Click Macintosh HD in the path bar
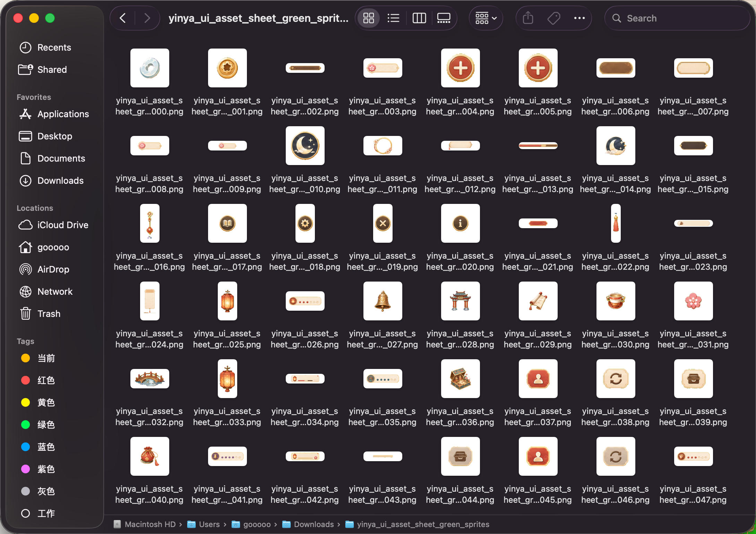The width and height of the screenshot is (756, 534). pyautogui.click(x=145, y=524)
